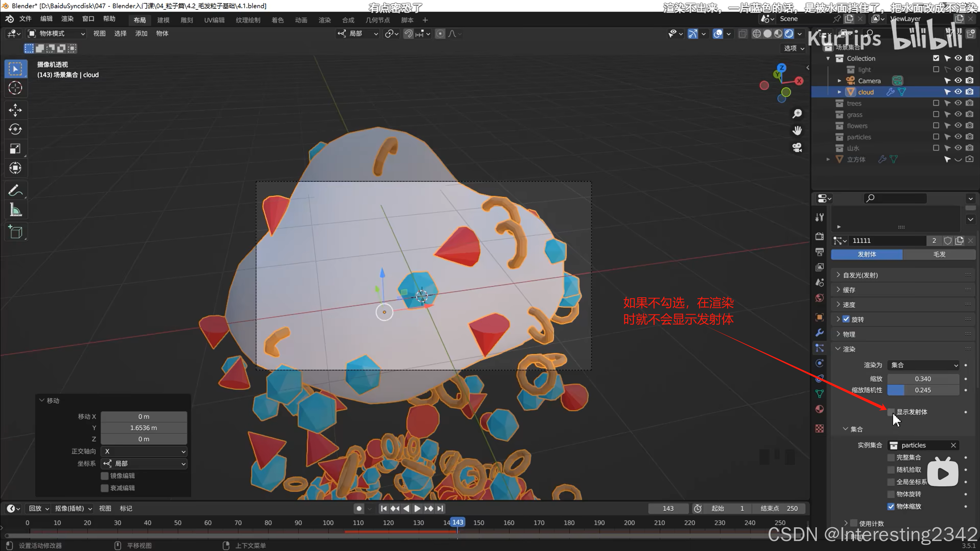Screen dimensions: 980x551
Task: Disable the Object Scale (物体缩放) checkbox
Action: click(891, 506)
